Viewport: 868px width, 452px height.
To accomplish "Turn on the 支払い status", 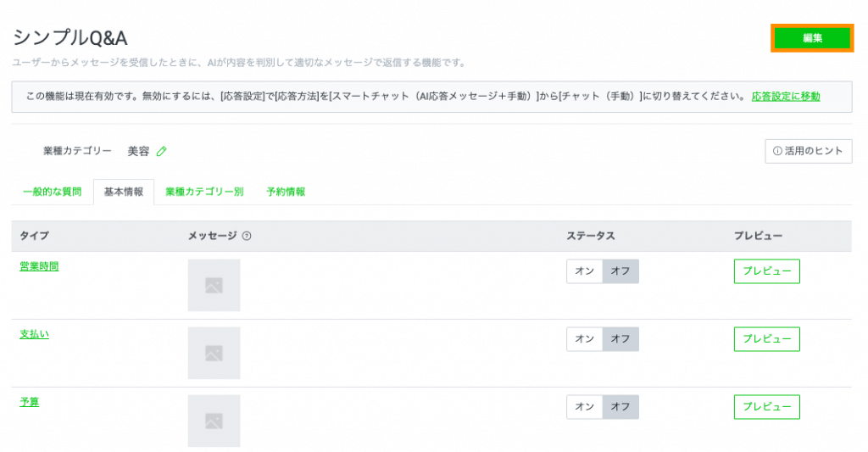I will 585,339.
